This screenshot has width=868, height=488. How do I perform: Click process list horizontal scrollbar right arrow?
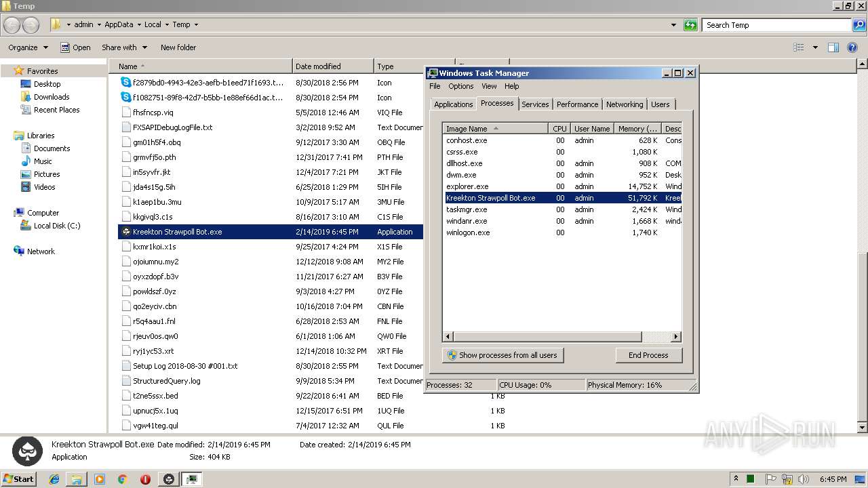point(675,336)
